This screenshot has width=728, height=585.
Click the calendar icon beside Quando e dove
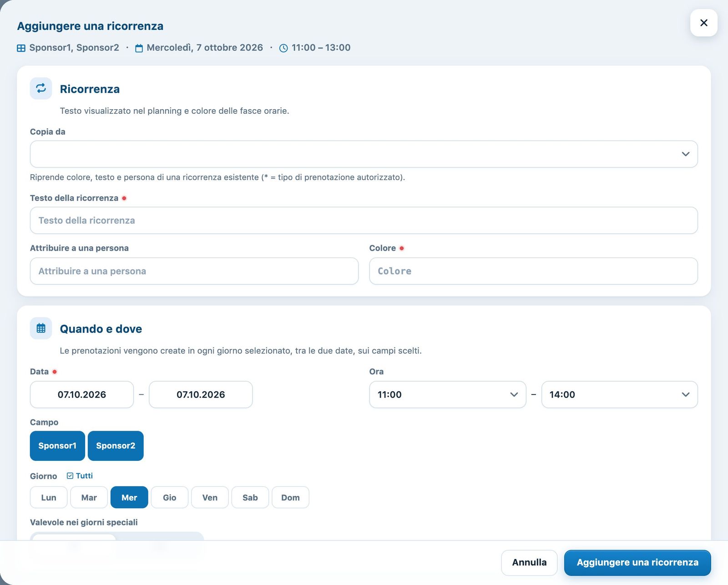tap(41, 328)
